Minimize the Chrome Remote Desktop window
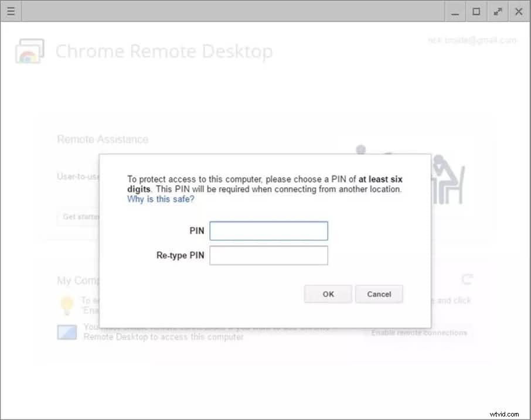This screenshot has width=531, height=420. (x=455, y=11)
